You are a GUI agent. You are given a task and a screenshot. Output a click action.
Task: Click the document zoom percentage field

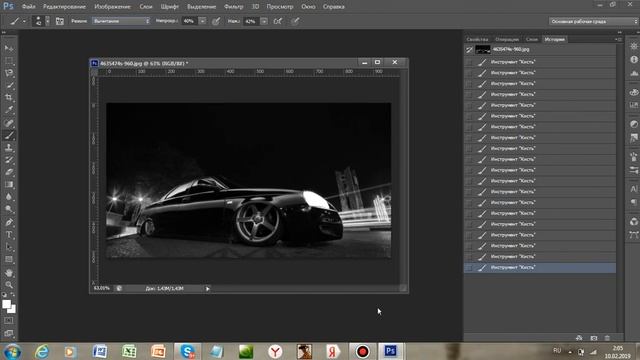pyautogui.click(x=102, y=288)
